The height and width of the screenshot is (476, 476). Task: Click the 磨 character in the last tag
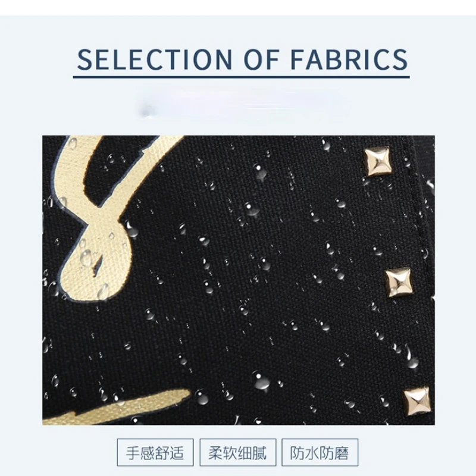(x=342, y=453)
